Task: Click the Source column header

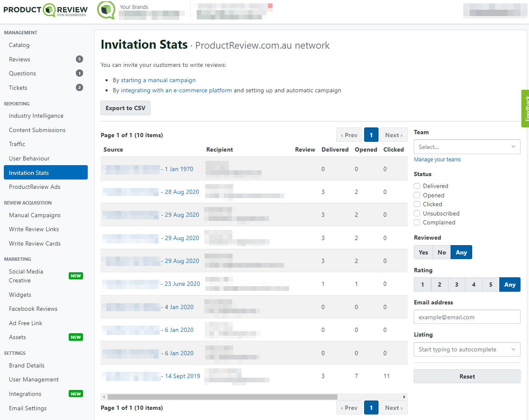Action: point(113,149)
